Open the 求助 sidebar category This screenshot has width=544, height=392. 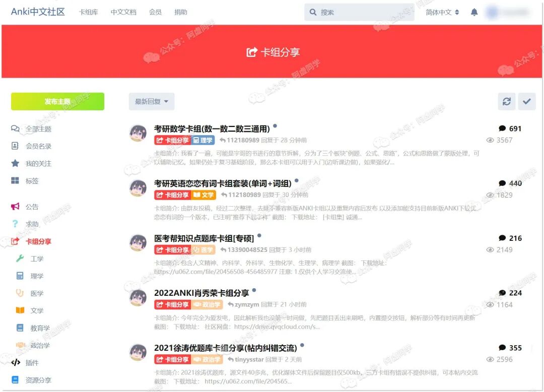coord(32,224)
